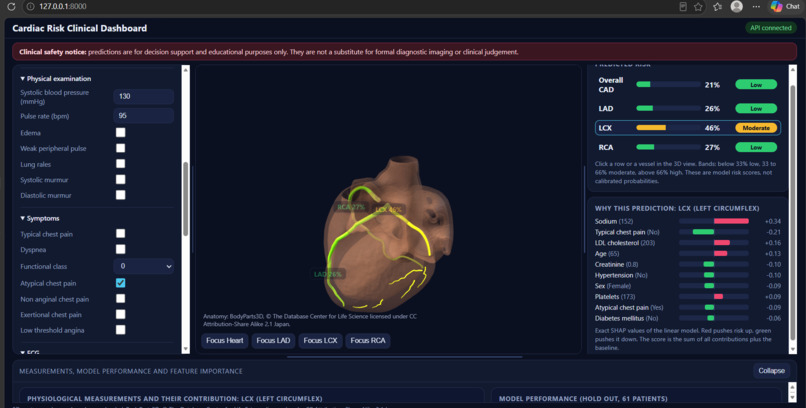Screen dimensions: 806x408
Task: Click the Focus Heart button
Action: point(225,341)
